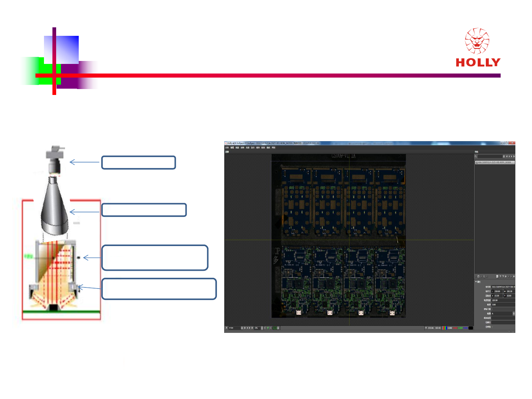Click the image tab label under menu bar
Screen dimensions: 532x399
(227, 152)
